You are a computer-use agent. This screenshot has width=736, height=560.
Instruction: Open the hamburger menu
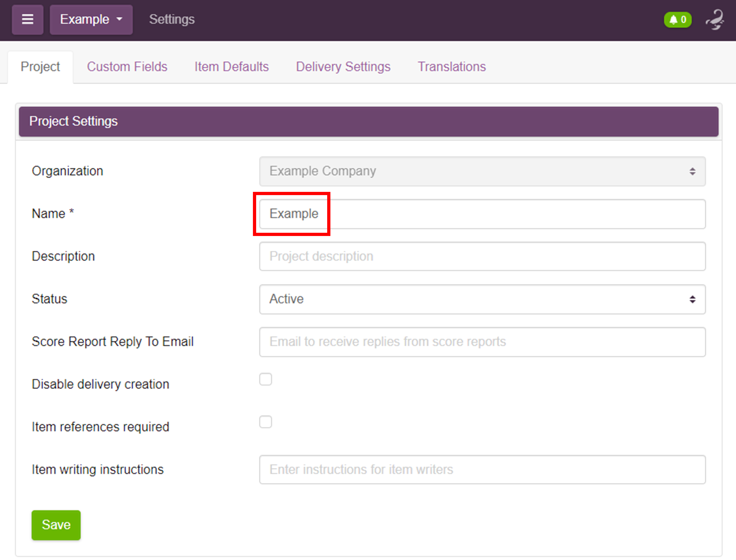tap(27, 19)
